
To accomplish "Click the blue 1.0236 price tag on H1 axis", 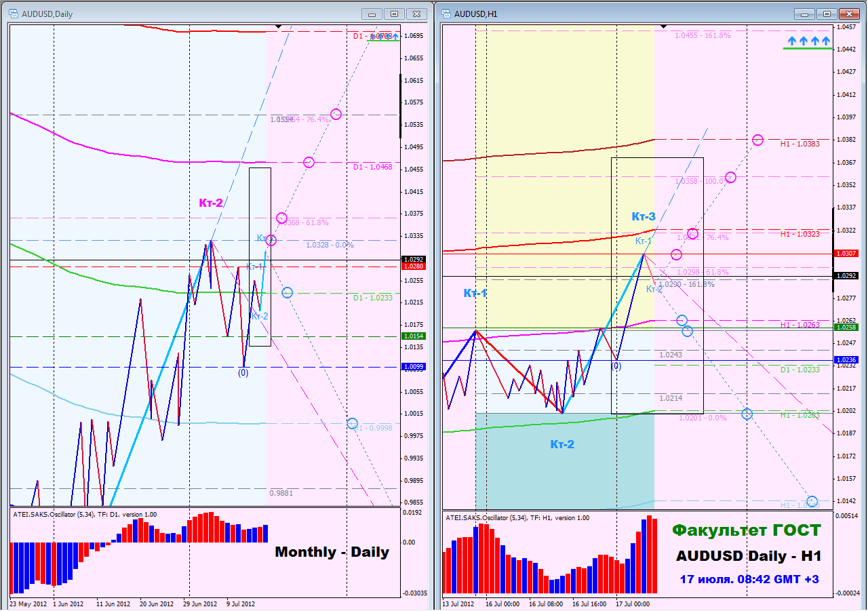I will pos(848,359).
